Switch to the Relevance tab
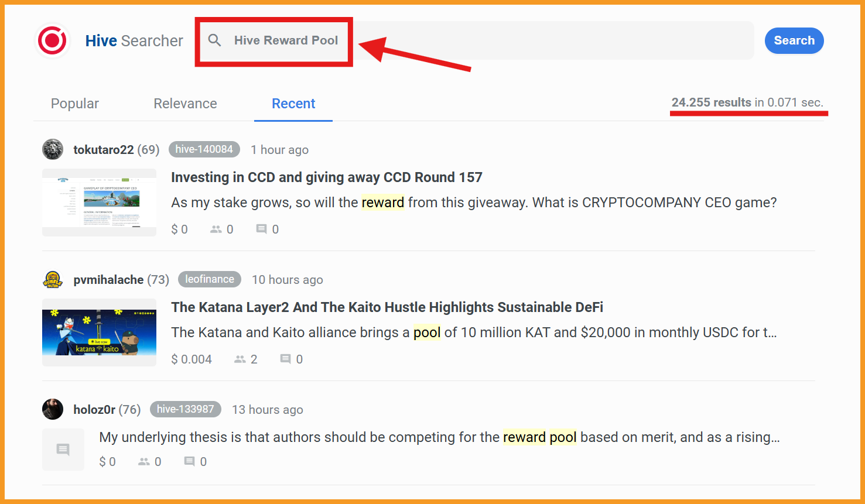The width and height of the screenshot is (865, 504). click(x=185, y=104)
